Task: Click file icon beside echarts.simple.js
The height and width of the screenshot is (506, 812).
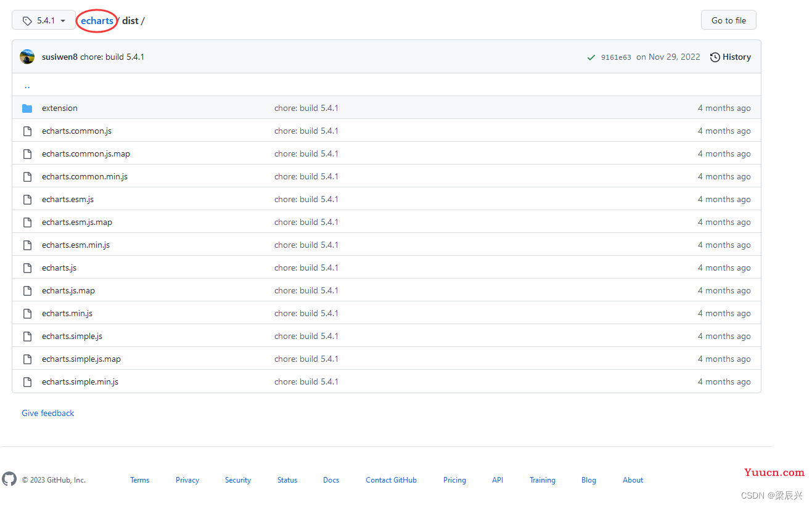Action: click(x=27, y=337)
